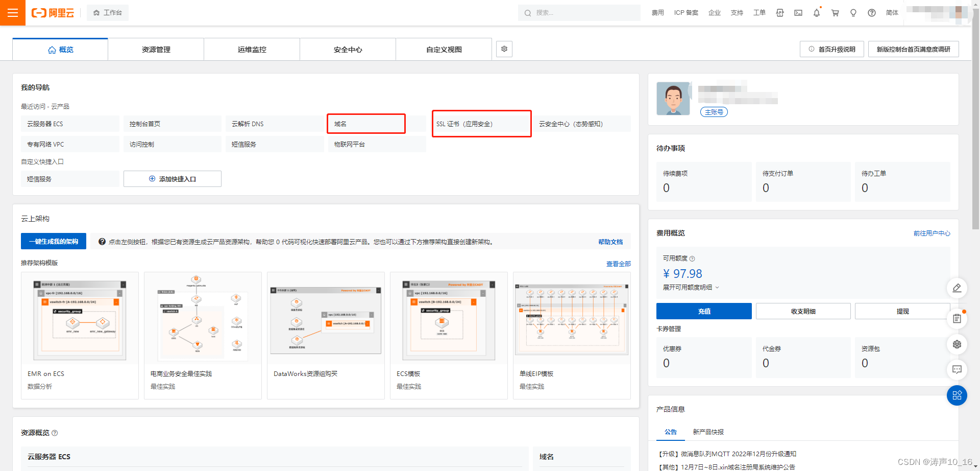
Task: Open the 待续费项 count
Action: point(666,188)
